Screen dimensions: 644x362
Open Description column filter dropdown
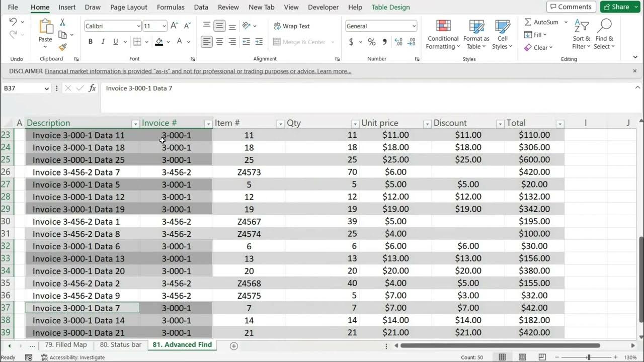(135, 124)
